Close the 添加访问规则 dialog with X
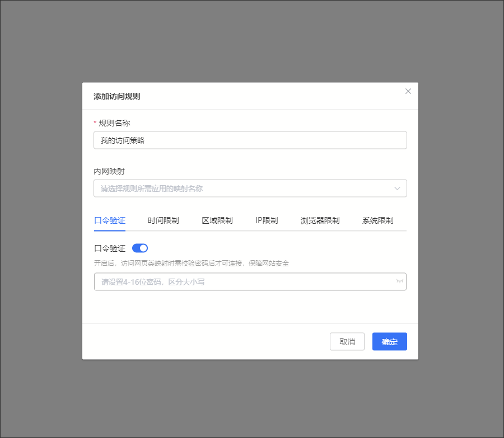The width and height of the screenshot is (504, 438). click(408, 91)
